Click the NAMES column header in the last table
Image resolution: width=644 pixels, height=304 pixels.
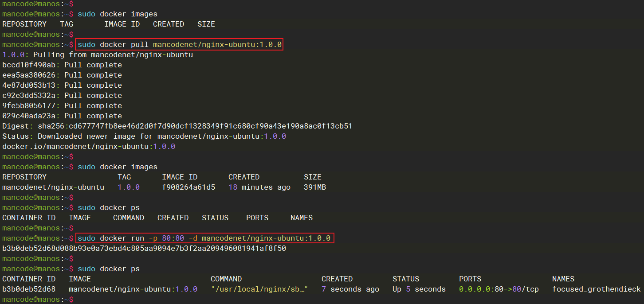point(563,279)
